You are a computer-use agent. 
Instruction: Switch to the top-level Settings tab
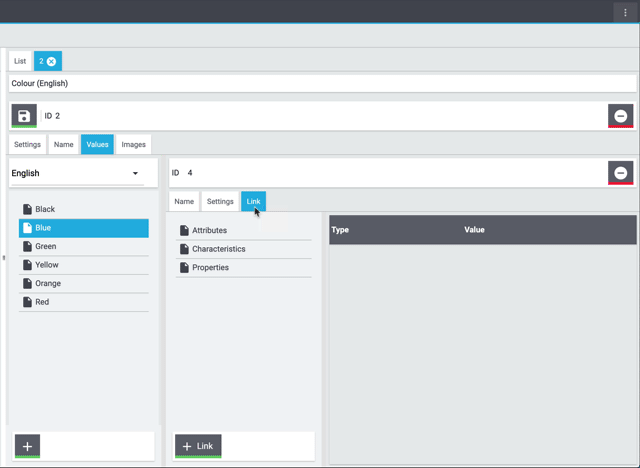28,145
